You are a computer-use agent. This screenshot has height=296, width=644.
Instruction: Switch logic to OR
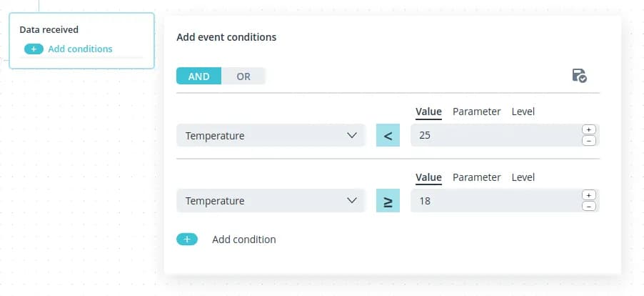tap(243, 77)
